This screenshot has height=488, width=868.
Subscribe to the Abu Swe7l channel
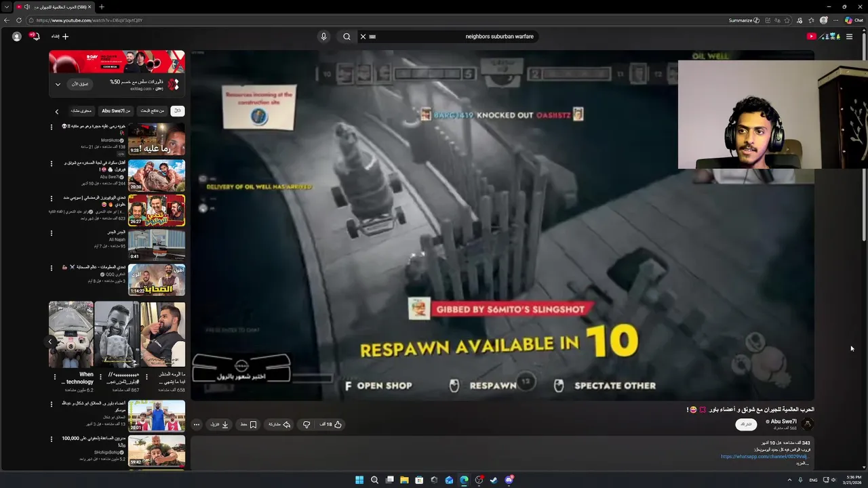pos(746,424)
